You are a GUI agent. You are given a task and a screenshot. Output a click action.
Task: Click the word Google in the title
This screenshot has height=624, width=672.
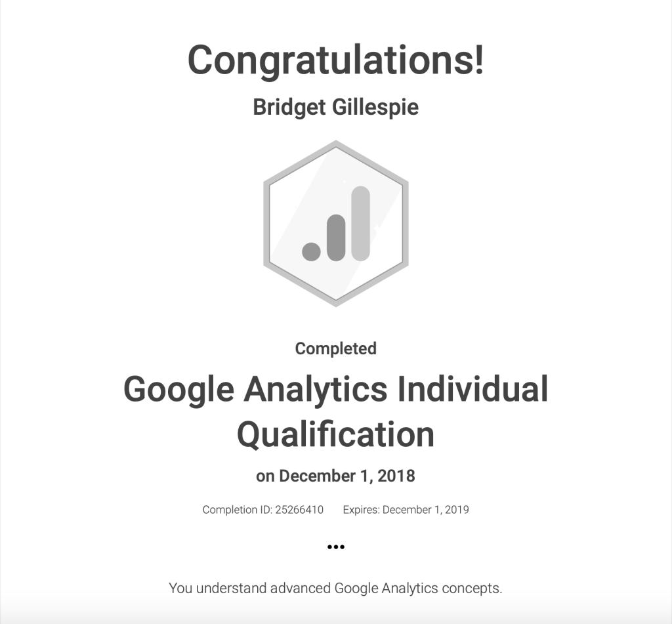178,389
